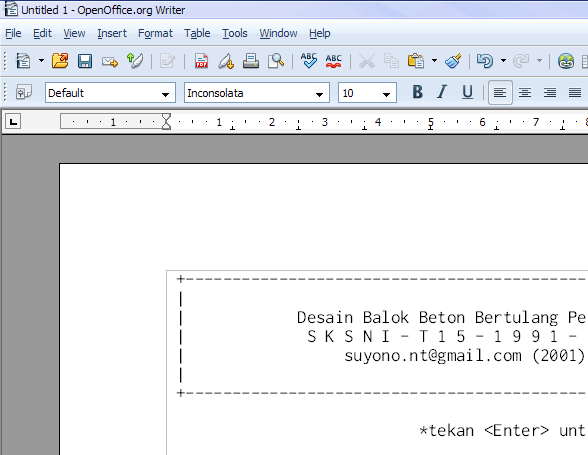The height and width of the screenshot is (455, 588).
Task: Open the Format menu
Action: [155, 33]
